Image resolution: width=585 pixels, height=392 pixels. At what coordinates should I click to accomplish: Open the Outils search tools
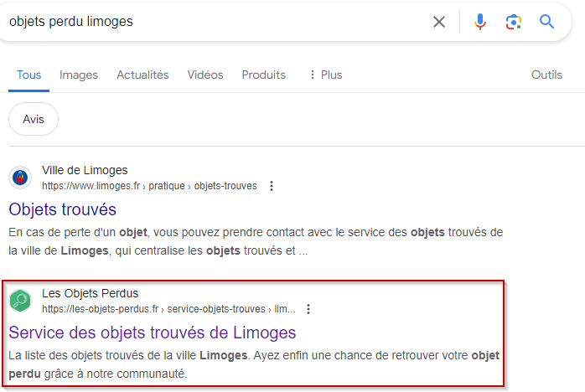click(x=546, y=75)
